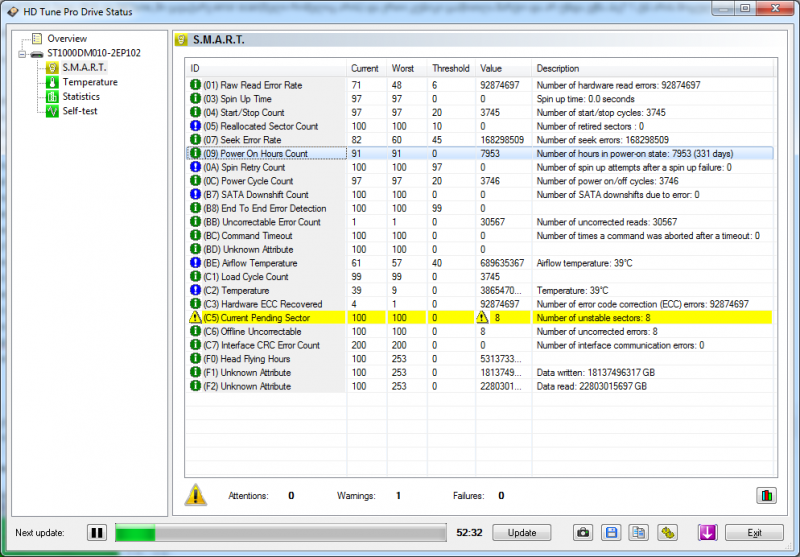Click the yellow options tool icon
The width and height of the screenshot is (800, 557).
[x=665, y=533]
